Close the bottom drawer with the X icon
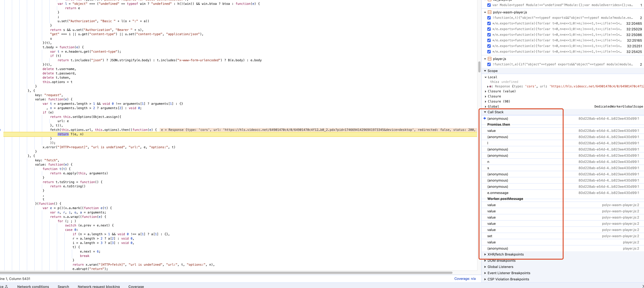Image resolution: width=644 pixels, height=288 pixels. 642,286
